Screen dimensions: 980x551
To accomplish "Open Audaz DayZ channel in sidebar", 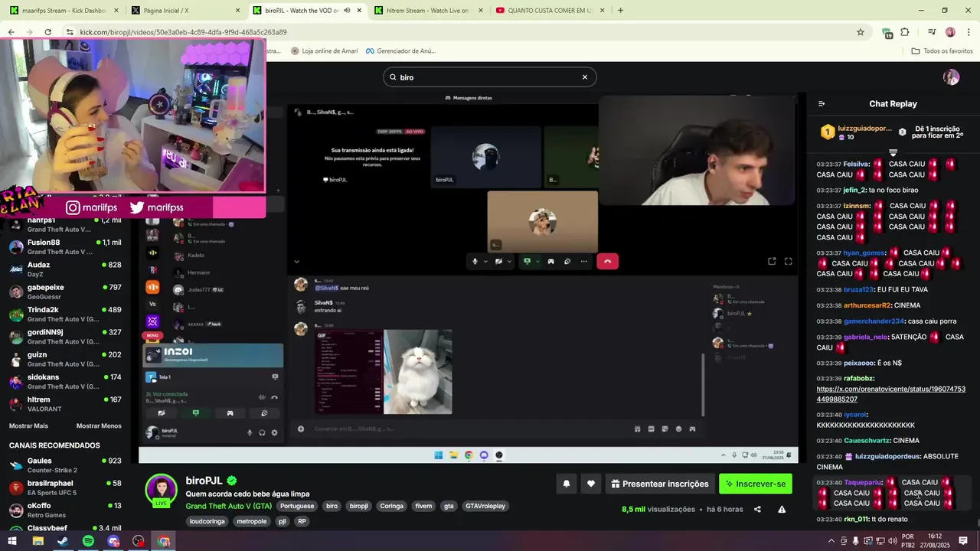I will (x=66, y=269).
